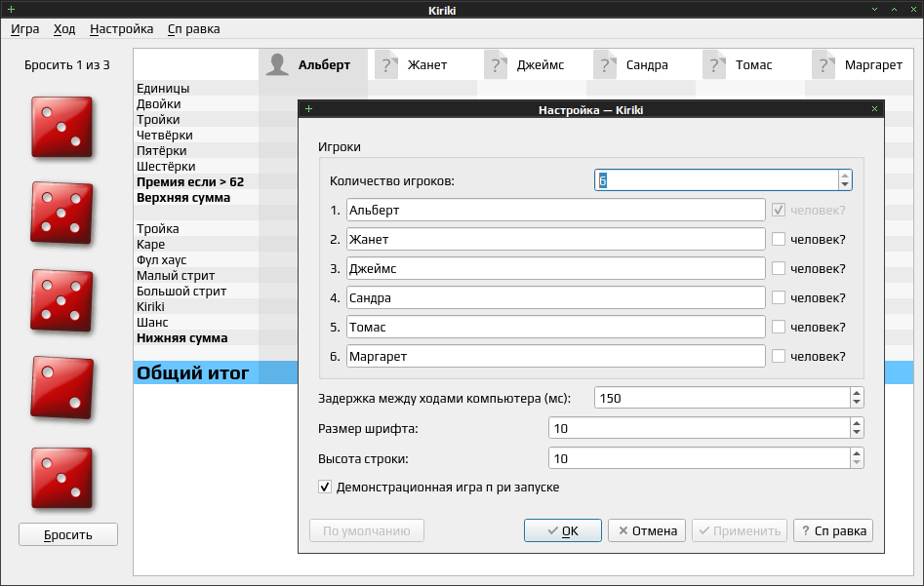Click the question-mark icon beside Сандра
Viewport: 924px width, 586px height.
click(x=605, y=64)
